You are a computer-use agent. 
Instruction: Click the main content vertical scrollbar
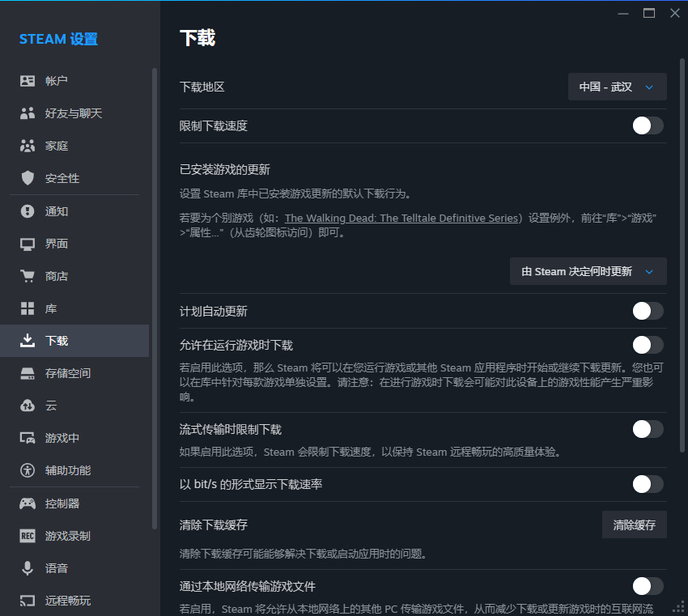(x=682, y=255)
